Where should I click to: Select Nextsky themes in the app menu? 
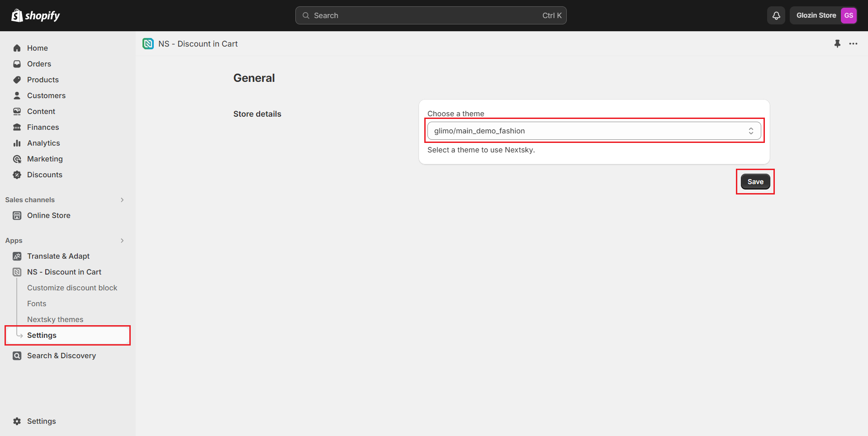pyautogui.click(x=55, y=319)
